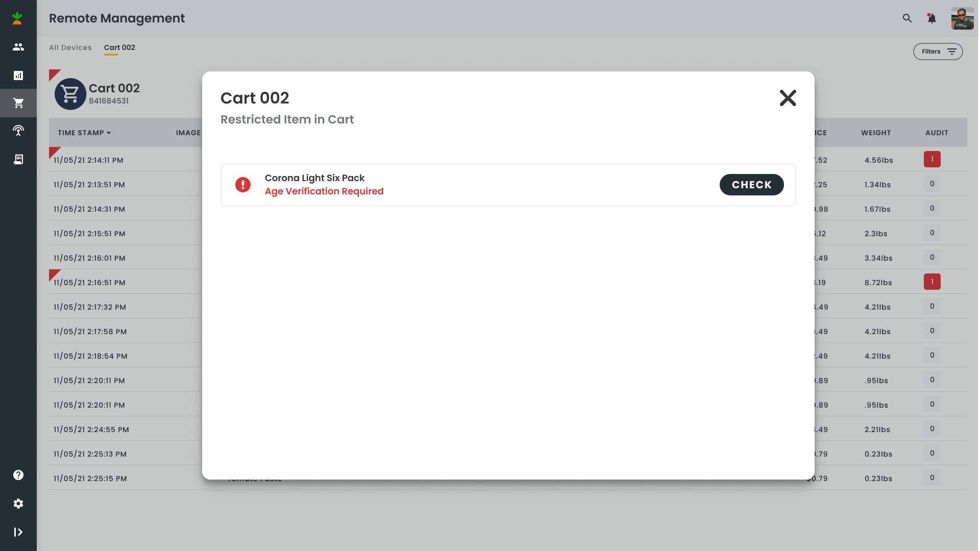Open the remote signal antenna icon
The image size is (980, 551).
pyautogui.click(x=18, y=131)
